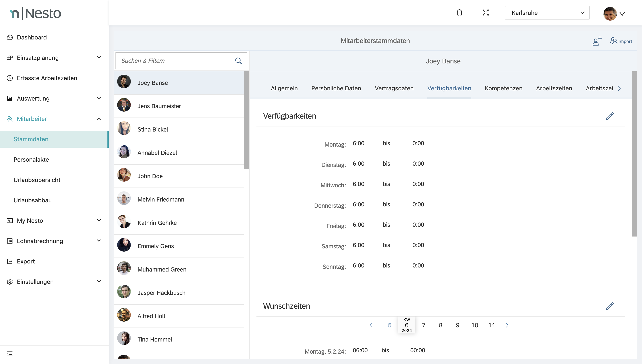This screenshot has height=364, width=642.
Task: Switch to the Vertragsdaten tab
Action: [x=394, y=88]
